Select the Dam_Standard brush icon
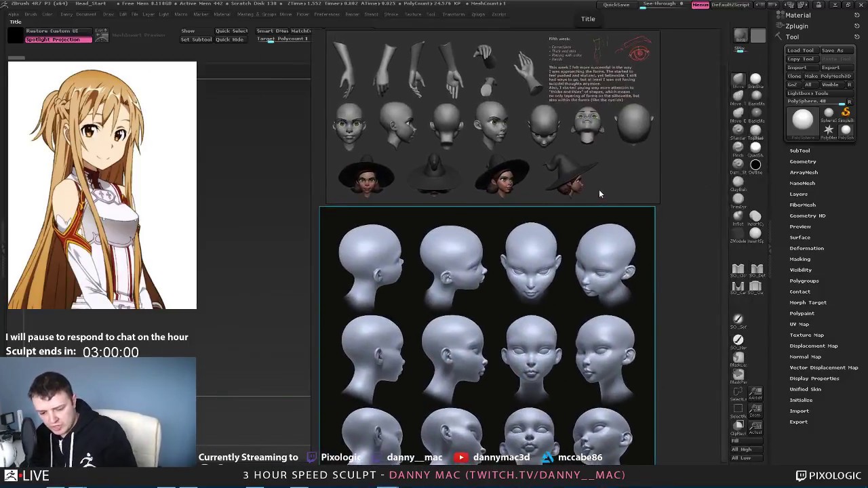 pyautogui.click(x=738, y=165)
